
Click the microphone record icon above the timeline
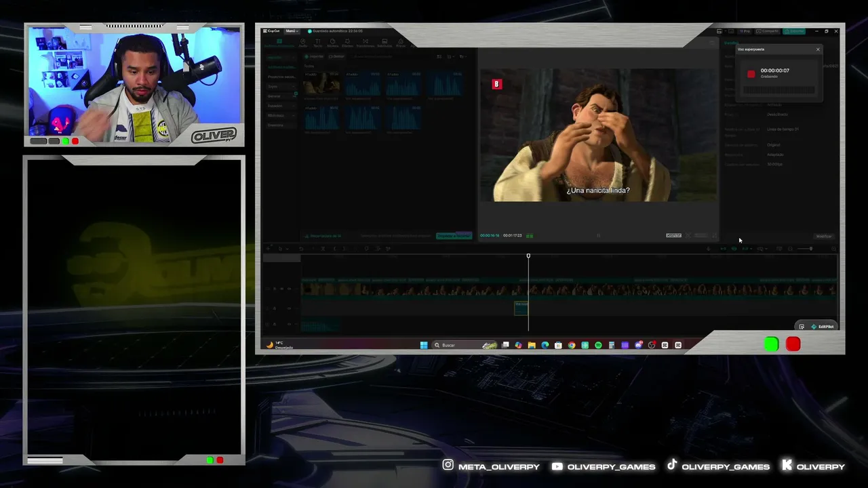point(709,249)
